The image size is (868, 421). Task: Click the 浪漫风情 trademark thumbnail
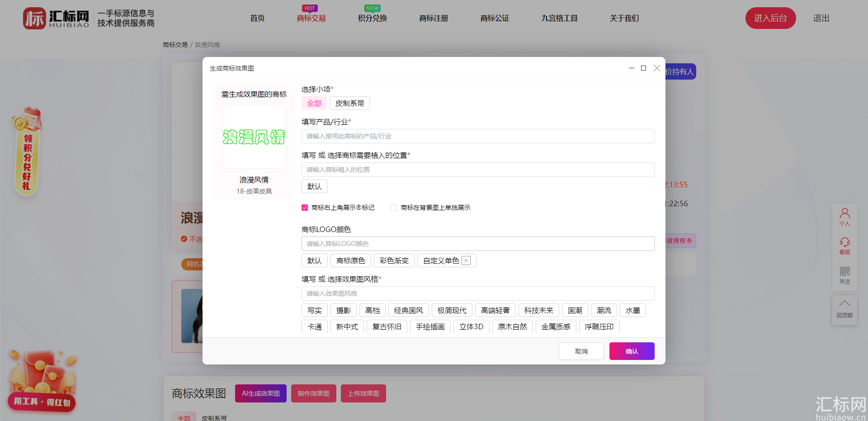254,137
